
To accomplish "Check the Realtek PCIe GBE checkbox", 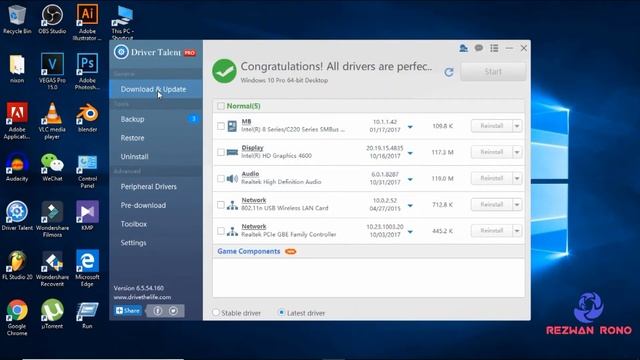I will tap(221, 231).
